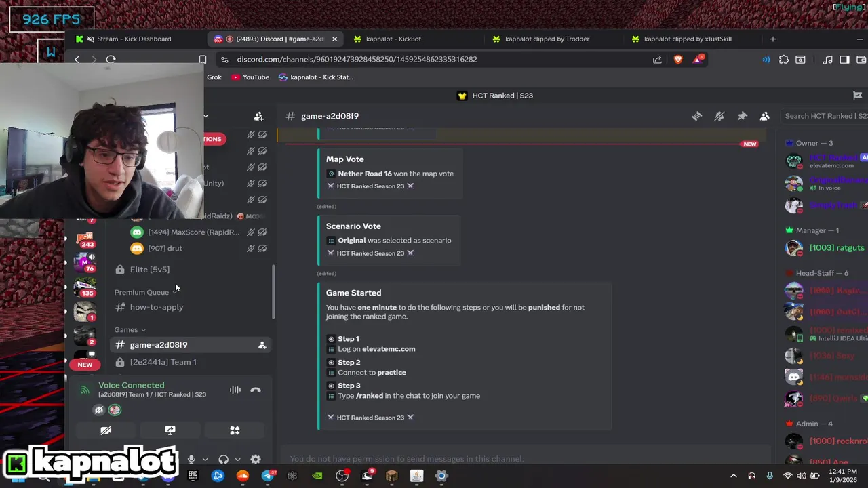The height and width of the screenshot is (488, 868).
Task: Open YouTube bookmark
Action: (x=250, y=77)
